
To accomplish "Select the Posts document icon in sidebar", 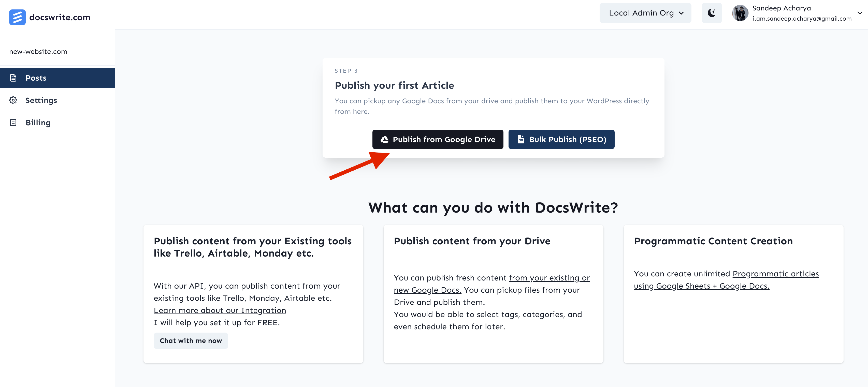I will click(x=13, y=78).
